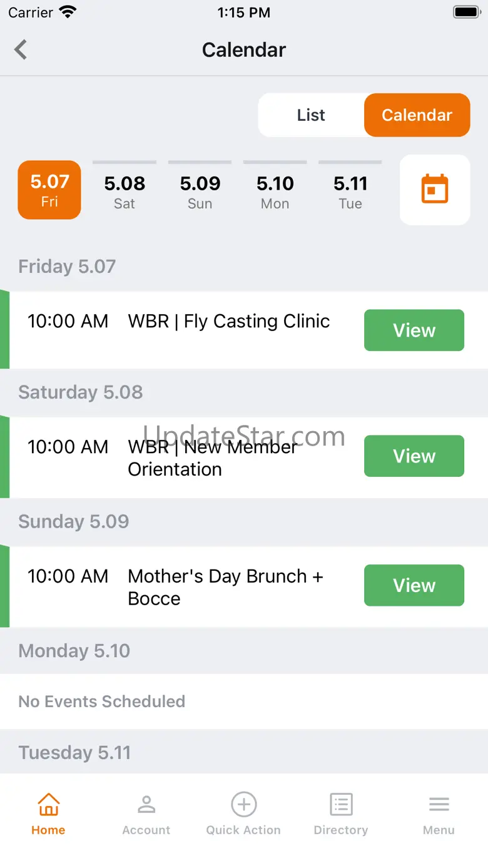
Task: Tap the back arrow icon
Action: tap(21, 49)
